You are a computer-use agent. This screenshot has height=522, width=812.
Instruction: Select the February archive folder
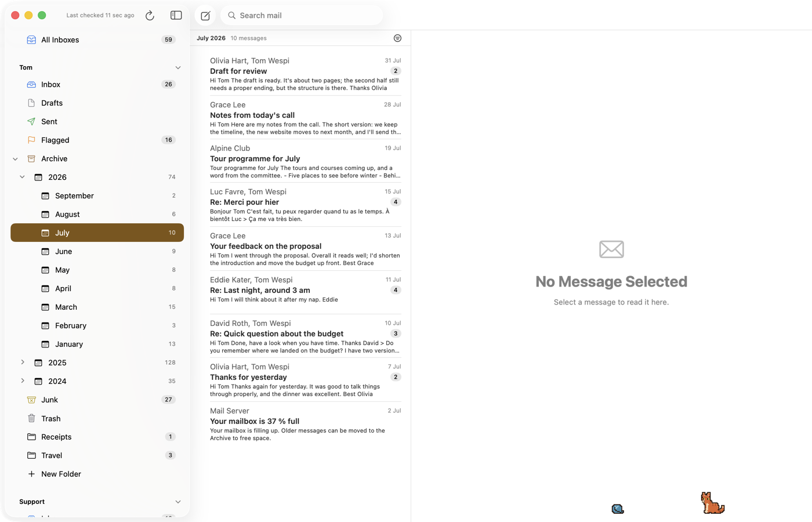tap(97, 326)
